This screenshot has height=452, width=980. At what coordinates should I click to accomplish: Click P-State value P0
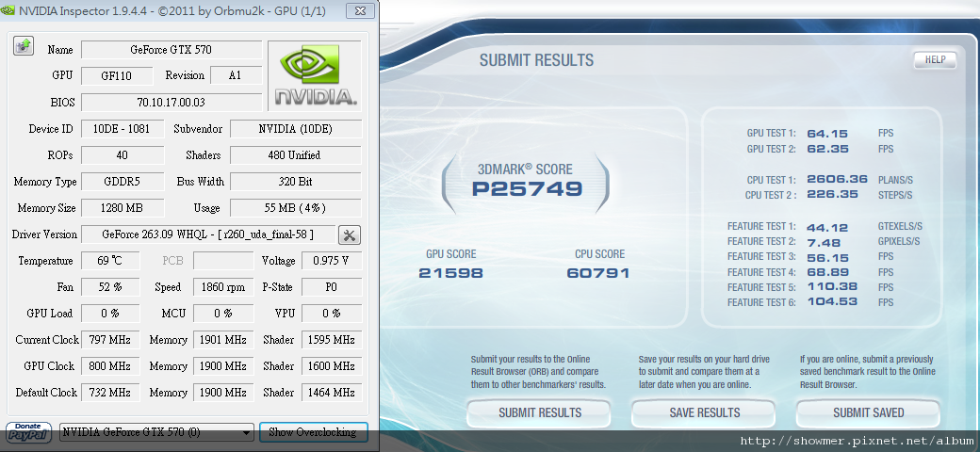(332, 287)
